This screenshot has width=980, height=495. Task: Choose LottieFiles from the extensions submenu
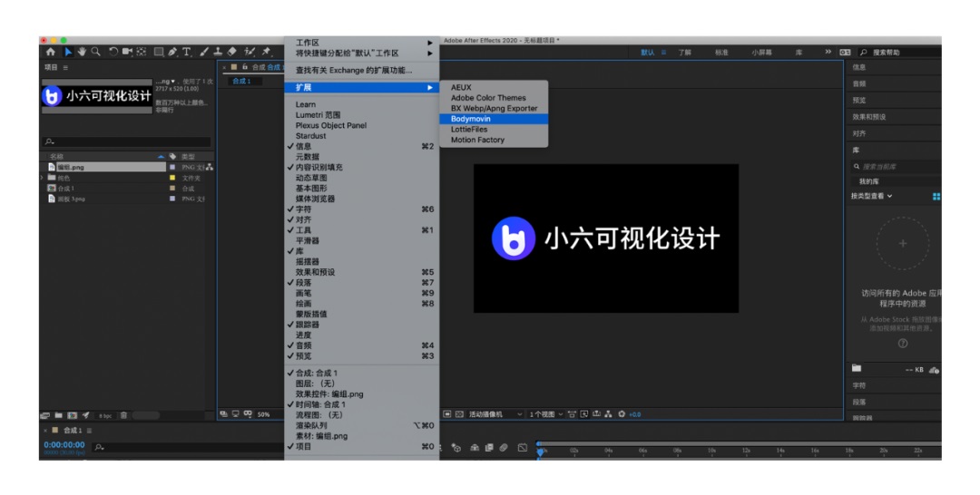(494, 130)
